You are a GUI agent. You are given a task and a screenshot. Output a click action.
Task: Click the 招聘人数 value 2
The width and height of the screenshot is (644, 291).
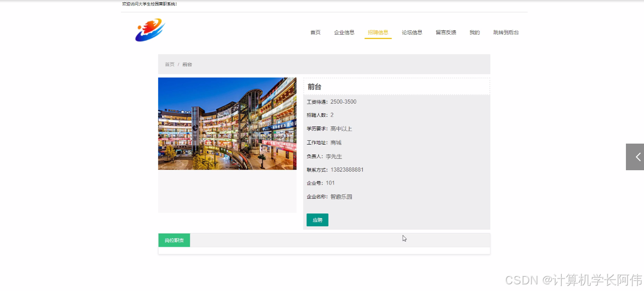332,115
